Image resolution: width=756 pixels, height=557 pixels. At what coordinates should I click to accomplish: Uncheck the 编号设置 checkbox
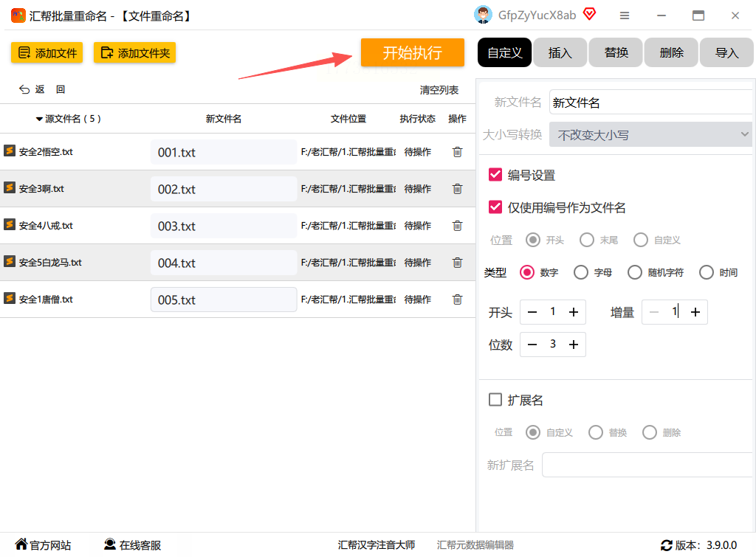point(496,175)
